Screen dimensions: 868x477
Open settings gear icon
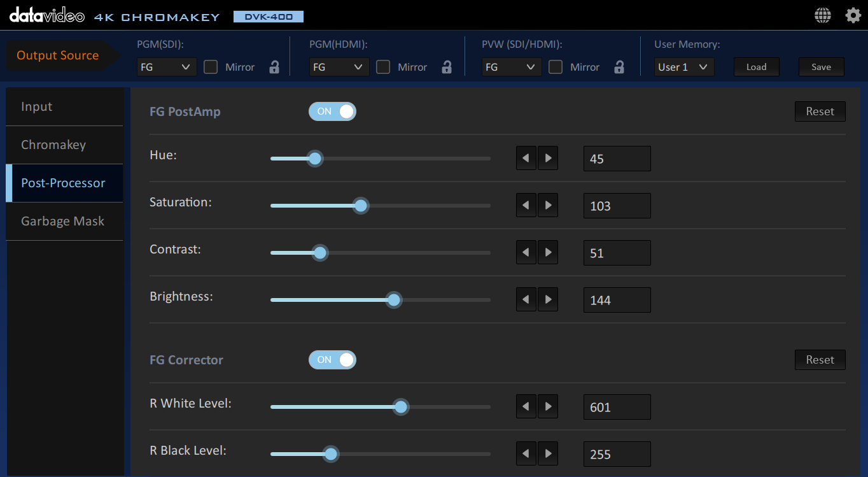click(x=853, y=16)
